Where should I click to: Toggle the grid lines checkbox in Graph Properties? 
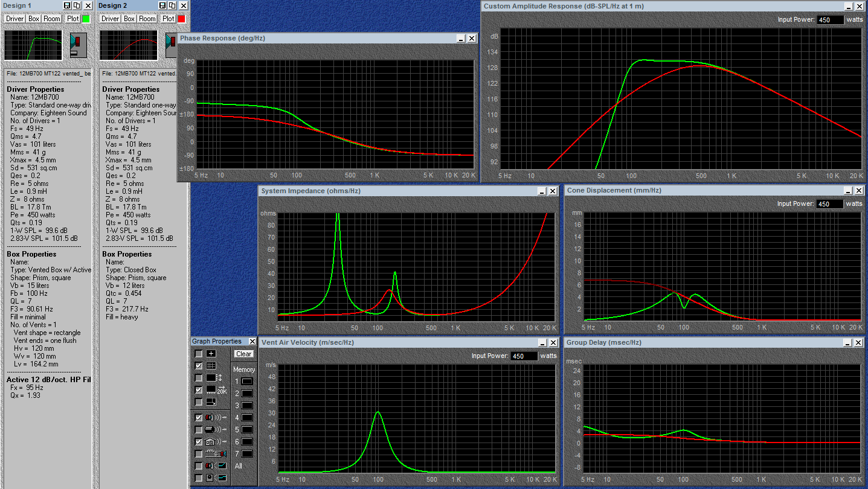click(199, 366)
